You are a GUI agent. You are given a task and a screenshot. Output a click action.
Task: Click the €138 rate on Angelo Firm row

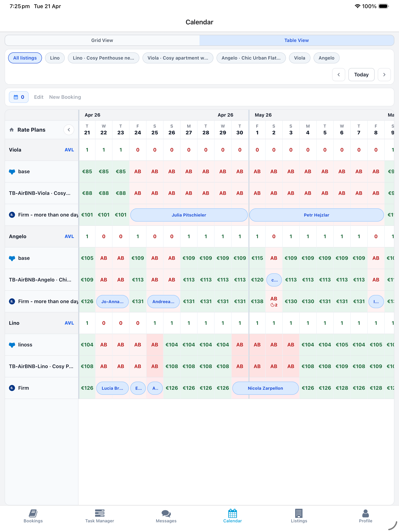click(257, 301)
